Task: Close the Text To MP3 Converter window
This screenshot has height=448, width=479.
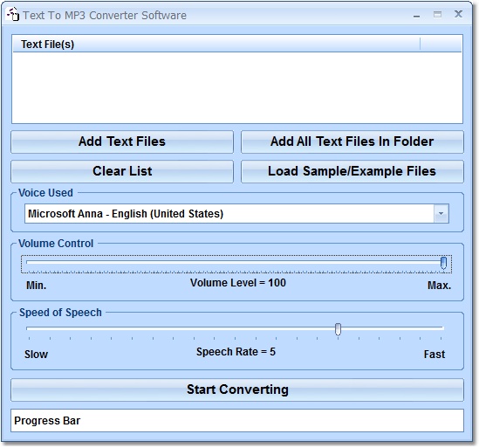Action: click(x=458, y=14)
